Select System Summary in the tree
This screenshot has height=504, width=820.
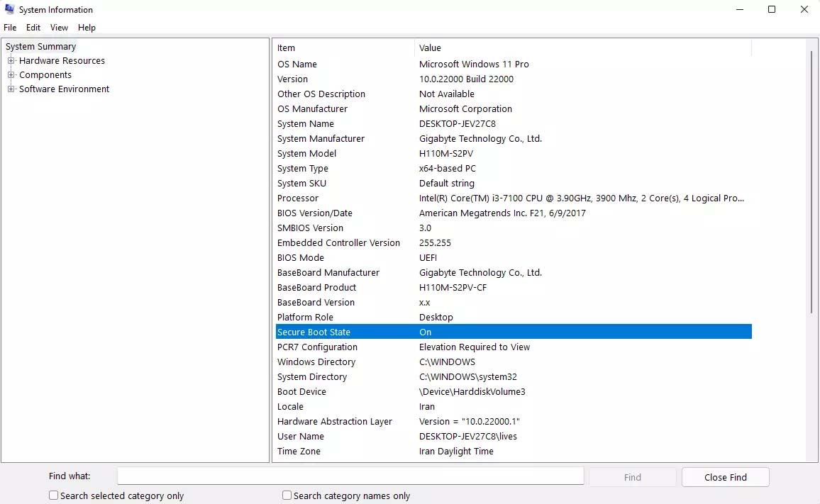pos(40,47)
